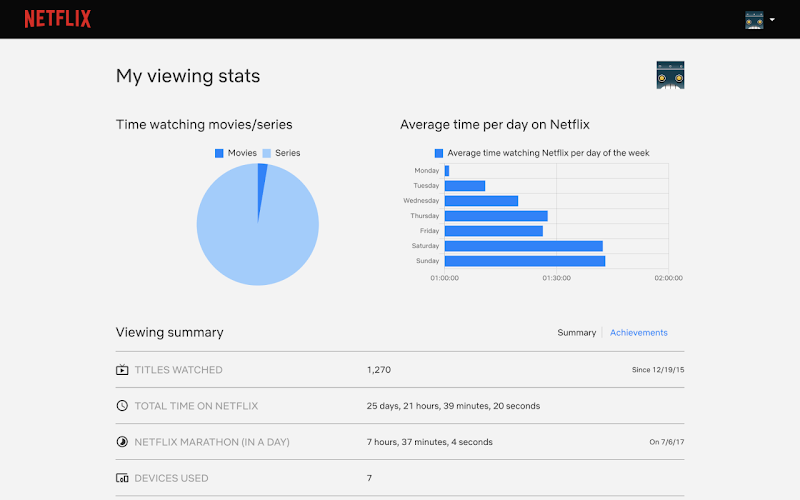Image resolution: width=800 pixels, height=500 pixels.
Task: Toggle the average time legend swatch
Action: (x=438, y=153)
